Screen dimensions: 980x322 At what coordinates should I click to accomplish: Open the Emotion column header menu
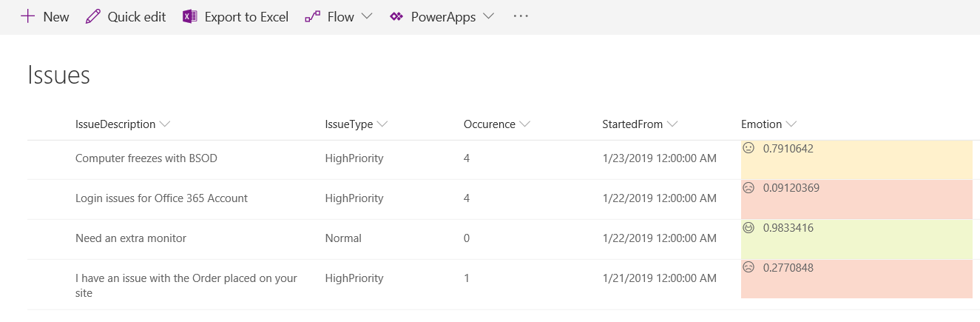tap(791, 124)
